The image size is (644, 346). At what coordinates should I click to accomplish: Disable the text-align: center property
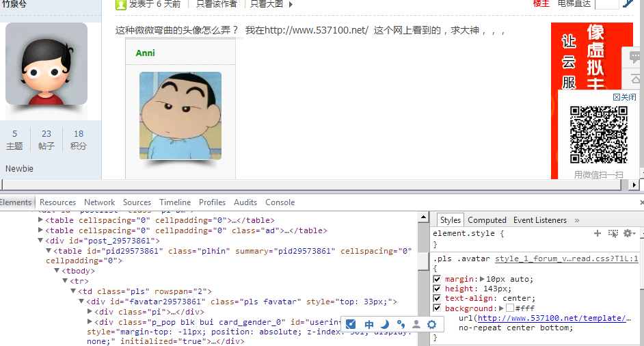click(437, 298)
